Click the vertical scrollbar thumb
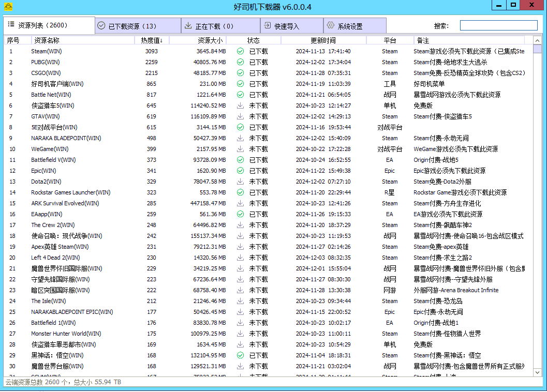The height and width of the screenshot is (392, 547). point(537,49)
